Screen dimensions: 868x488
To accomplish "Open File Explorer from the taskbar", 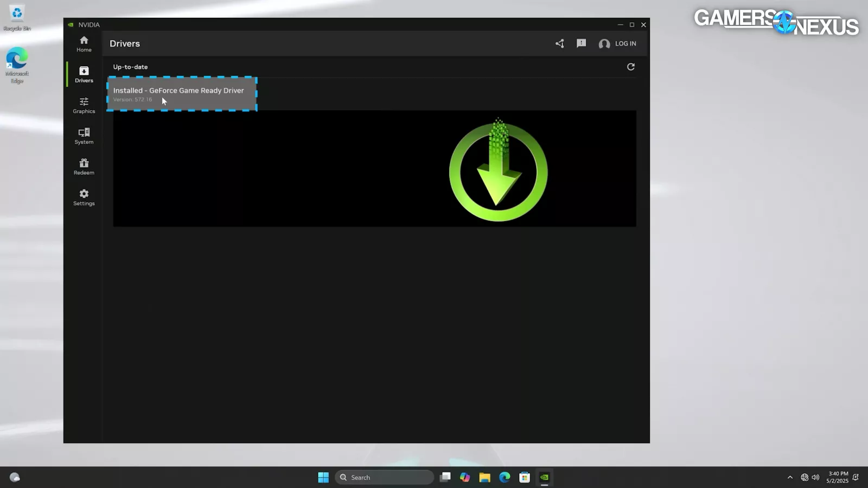I will tap(484, 477).
